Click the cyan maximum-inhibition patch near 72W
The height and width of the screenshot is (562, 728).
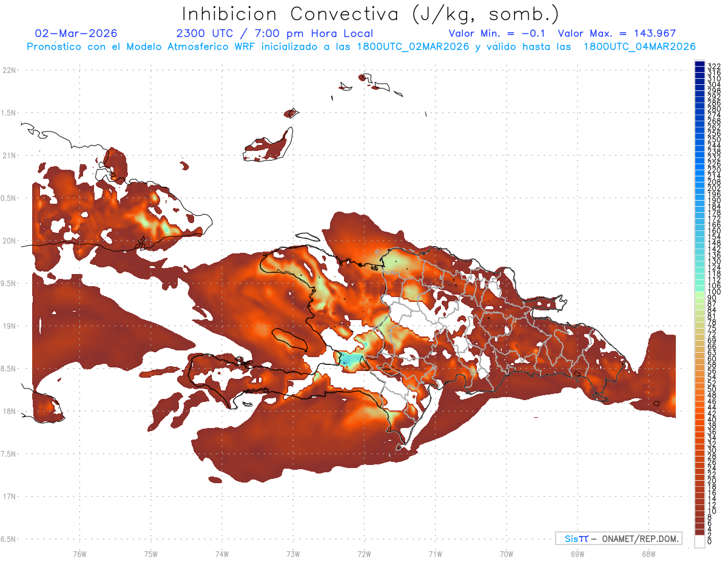point(351,361)
